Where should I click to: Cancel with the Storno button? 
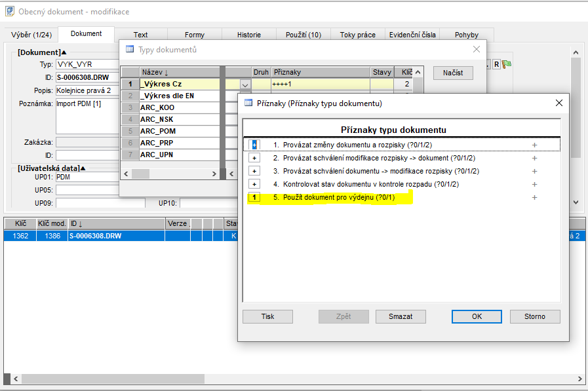tap(535, 316)
